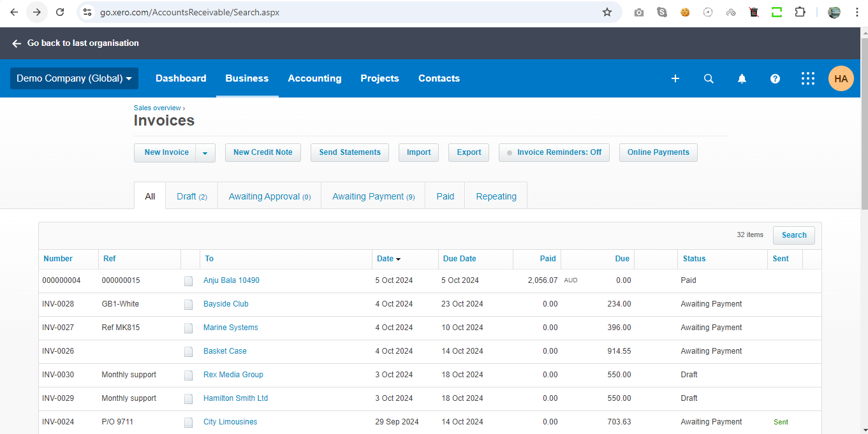Viewport: 868px width, 434px height.
Task: Open the Dashboard menu
Action: [181, 78]
